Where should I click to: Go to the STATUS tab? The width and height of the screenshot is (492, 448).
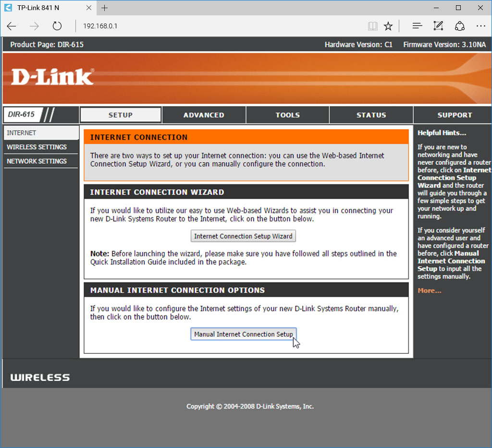tap(371, 115)
